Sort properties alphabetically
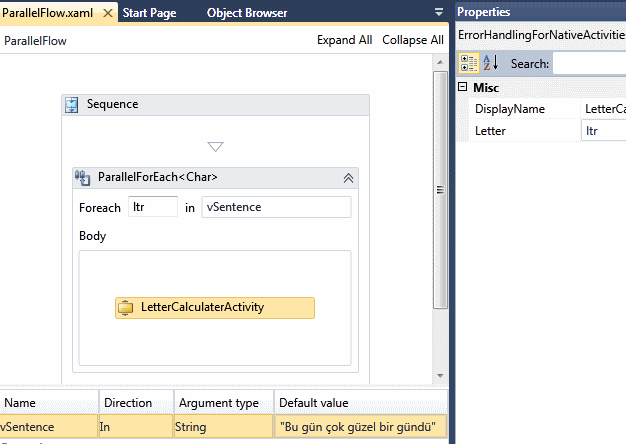 pos(490,64)
